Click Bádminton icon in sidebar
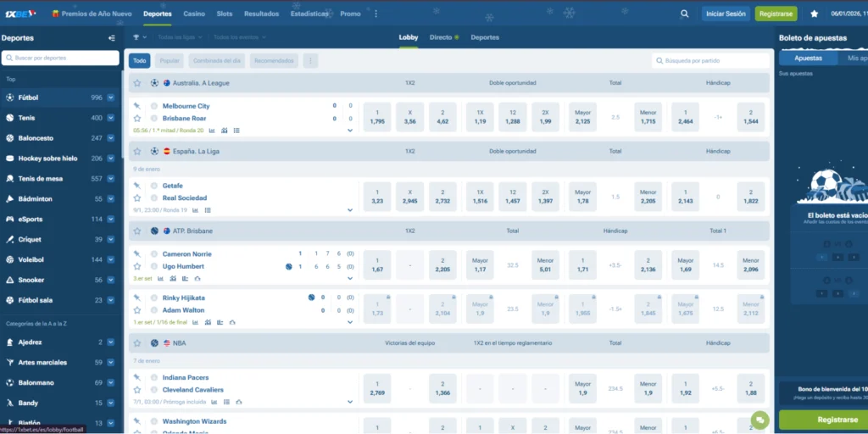Viewport: 868px width, 434px height. [10, 198]
